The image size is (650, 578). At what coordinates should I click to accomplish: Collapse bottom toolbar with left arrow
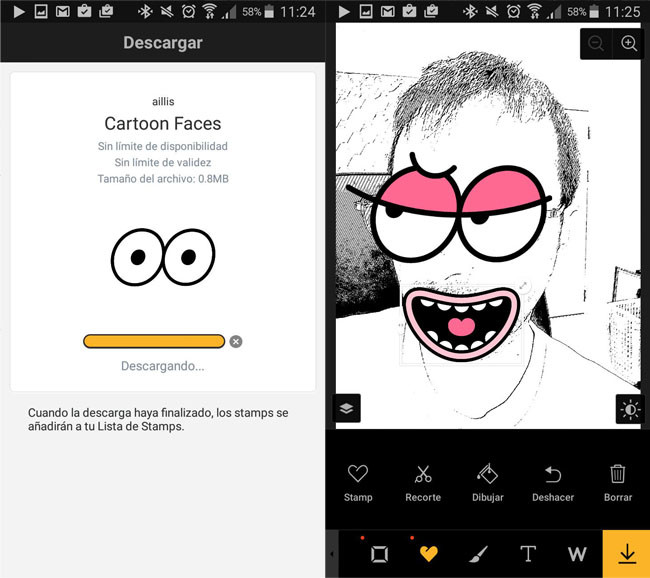click(332, 554)
